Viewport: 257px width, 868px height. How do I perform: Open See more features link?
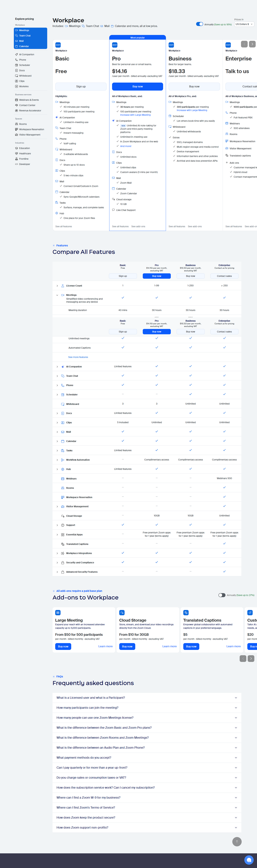point(78,357)
